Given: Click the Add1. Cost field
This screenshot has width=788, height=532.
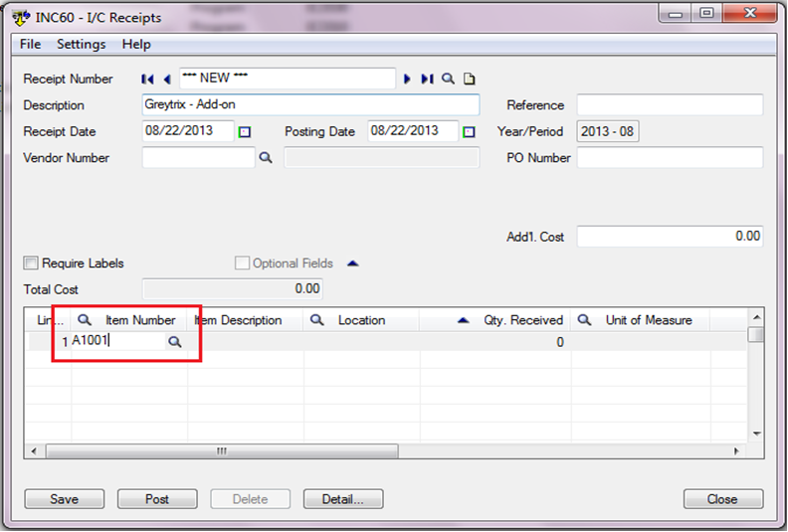Looking at the screenshot, I should [670, 236].
